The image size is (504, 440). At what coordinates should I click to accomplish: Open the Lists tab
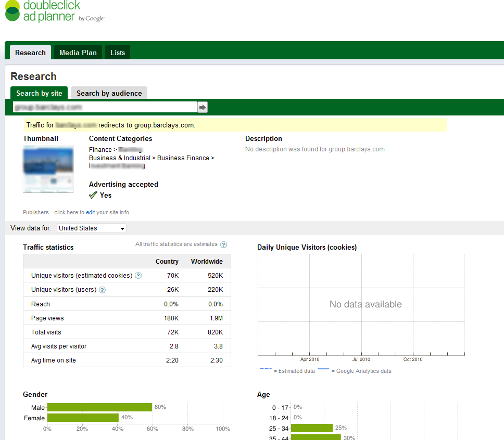(x=118, y=53)
